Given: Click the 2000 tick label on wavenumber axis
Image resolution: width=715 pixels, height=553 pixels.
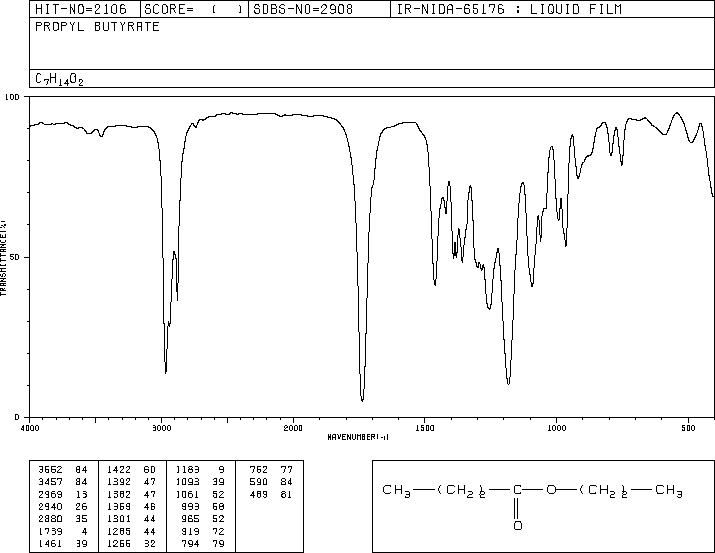Looking at the screenshot, I should [x=293, y=428].
